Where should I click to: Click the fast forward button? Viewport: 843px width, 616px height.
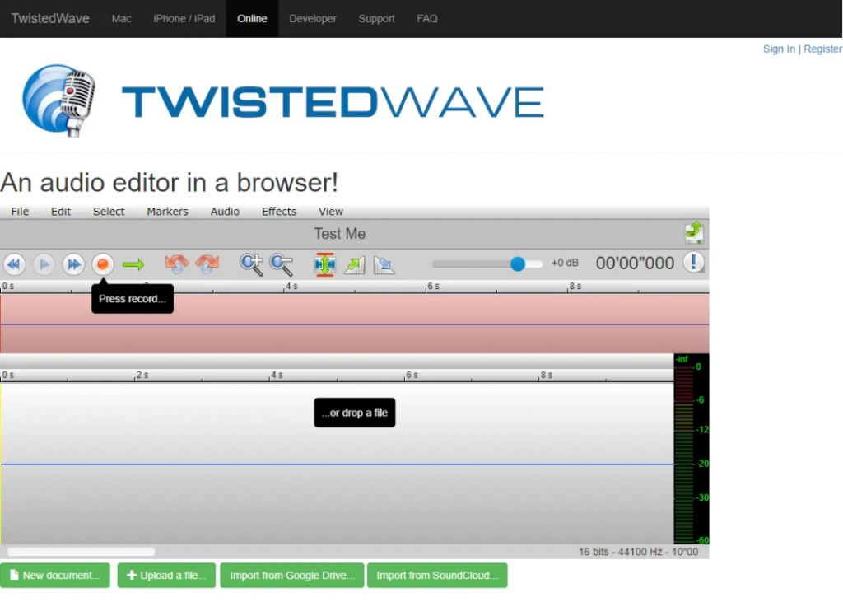point(73,264)
